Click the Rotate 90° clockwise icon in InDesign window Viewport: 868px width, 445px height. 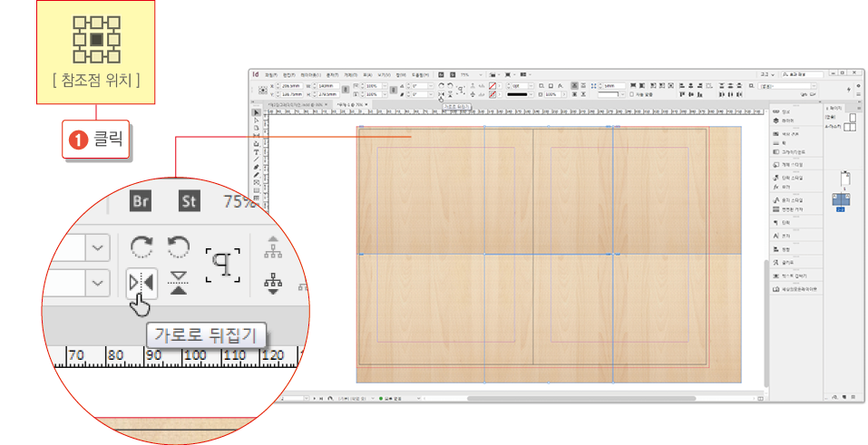click(441, 85)
